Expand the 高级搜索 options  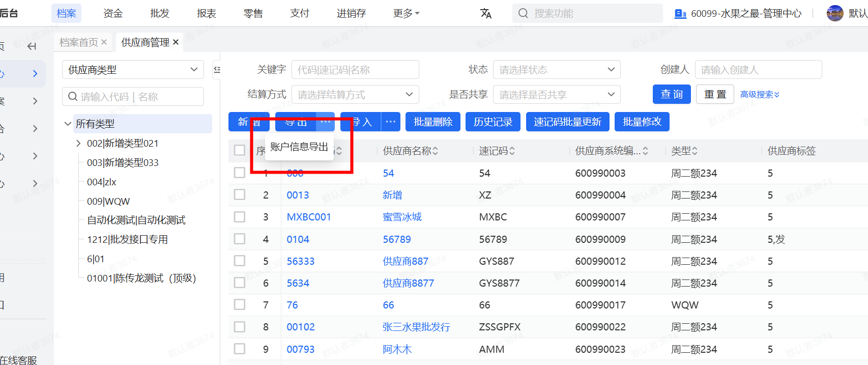tap(760, 95)
